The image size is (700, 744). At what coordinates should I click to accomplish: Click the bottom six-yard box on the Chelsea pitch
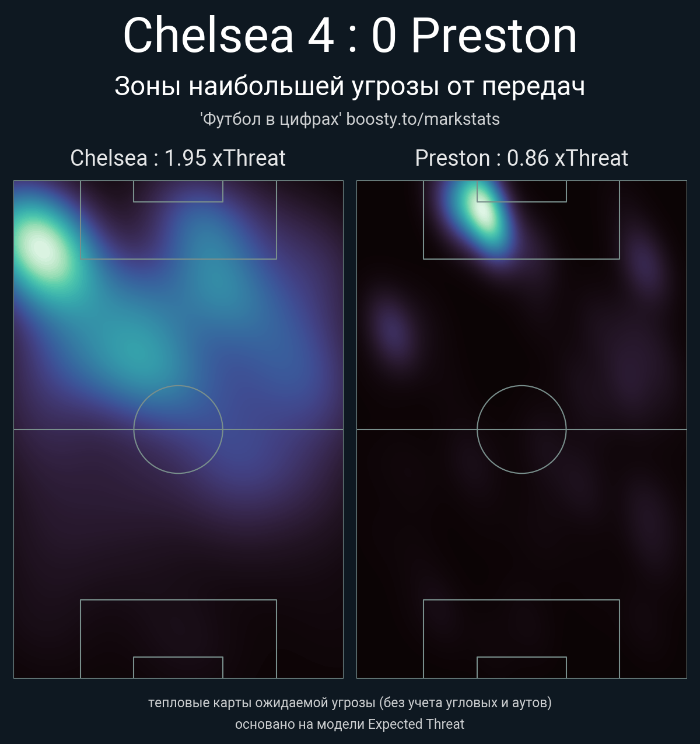(x=178, y=668)
